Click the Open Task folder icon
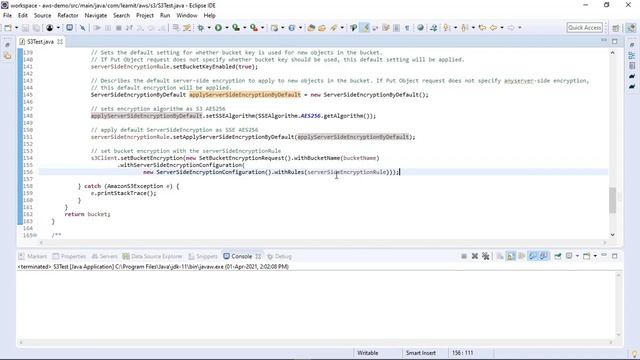The width and height of the screenshot is (640, 360). tap(322, 28)
